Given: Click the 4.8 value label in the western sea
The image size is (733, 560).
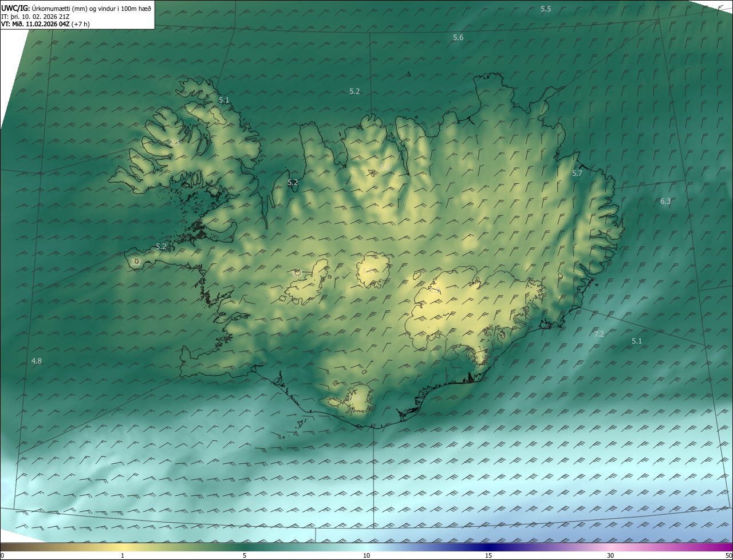Looking at the screenshot, I should [x=36, y=361].
